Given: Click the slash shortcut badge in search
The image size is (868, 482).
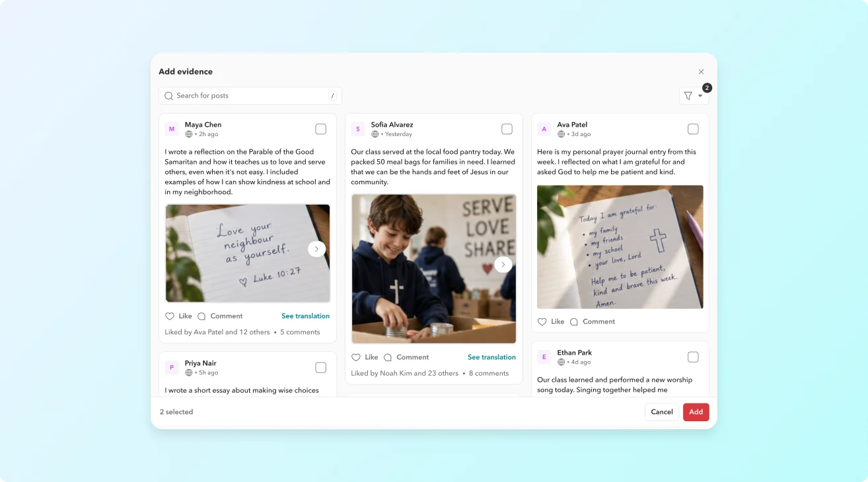Looking at the screenshot, I should (x=332, y=96).
